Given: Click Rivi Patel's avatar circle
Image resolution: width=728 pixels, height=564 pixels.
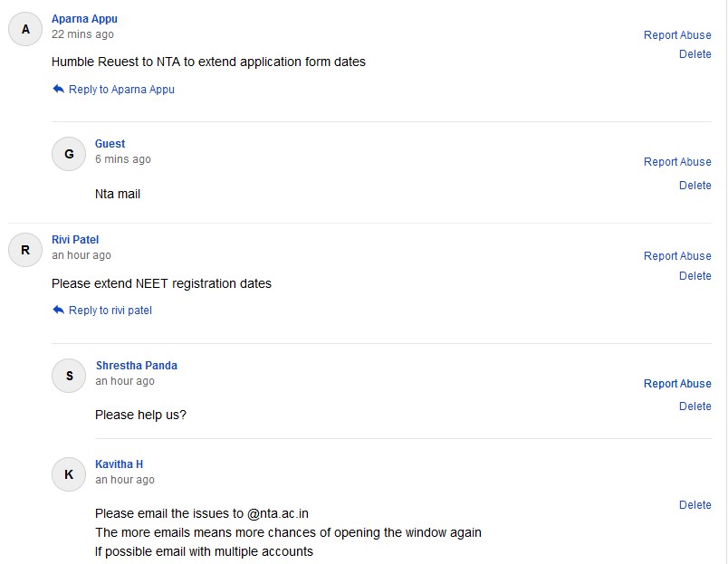Looking at the screenshot, I should coord(25,250).
